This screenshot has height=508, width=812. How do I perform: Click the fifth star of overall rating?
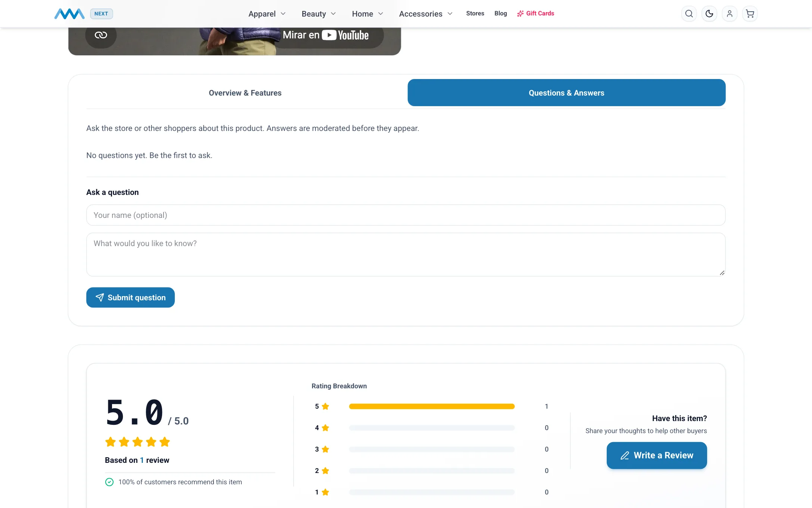[x=165, y=442]
